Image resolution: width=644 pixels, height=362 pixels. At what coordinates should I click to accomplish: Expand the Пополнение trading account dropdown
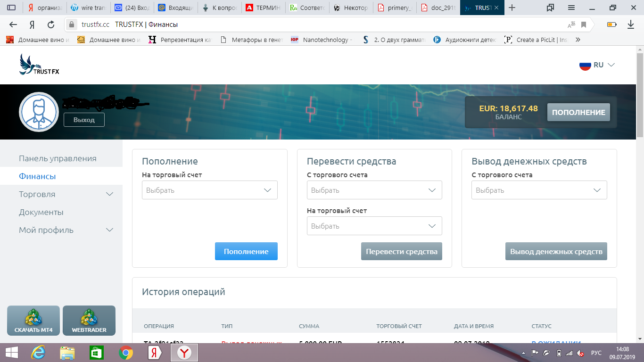tap(210, 190)
